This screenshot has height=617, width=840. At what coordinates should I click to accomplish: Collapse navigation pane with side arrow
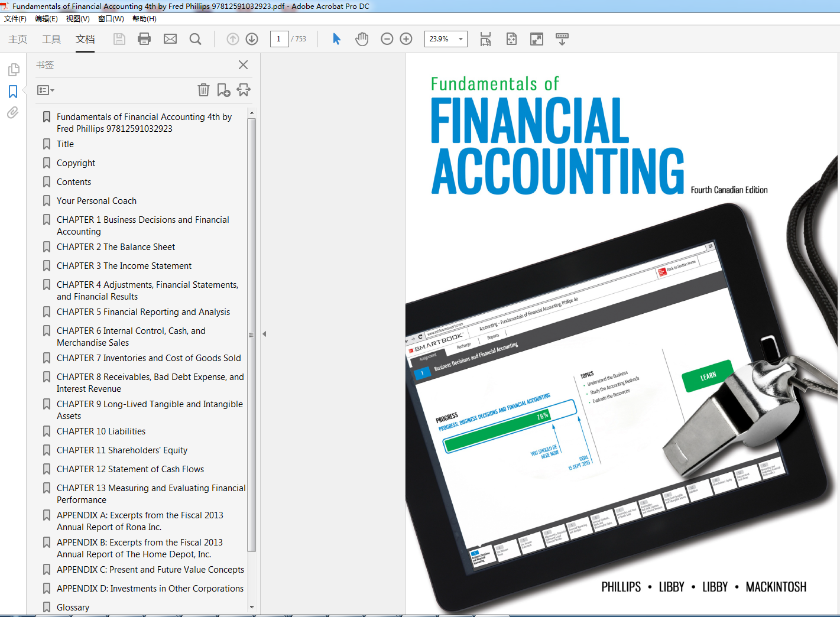click(x=264, y=334)
